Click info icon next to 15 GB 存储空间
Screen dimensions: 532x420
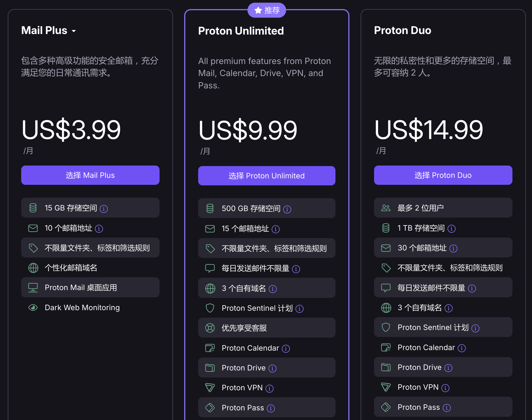tap(104, 209)
